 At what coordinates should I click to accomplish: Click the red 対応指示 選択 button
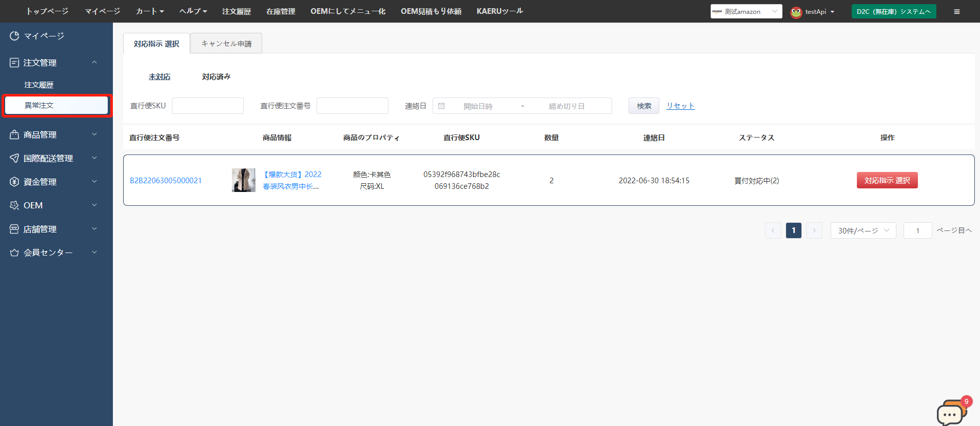887,180
